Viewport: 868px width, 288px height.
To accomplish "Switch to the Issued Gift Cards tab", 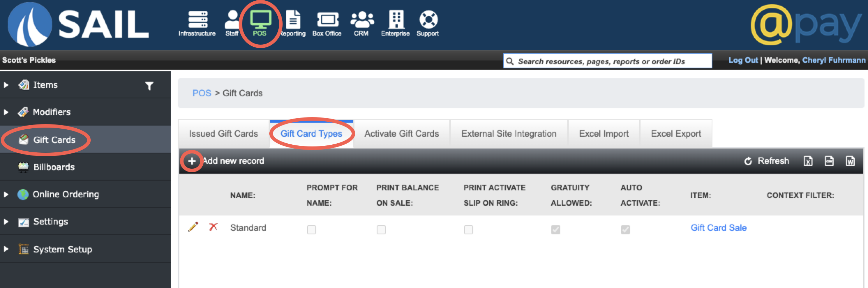I will point(224,134).
